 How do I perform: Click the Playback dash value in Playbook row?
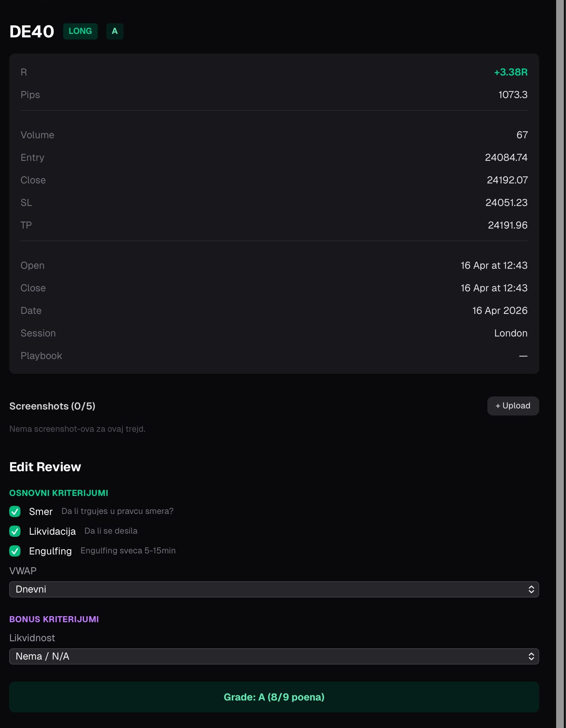click(x=523, y=356)
